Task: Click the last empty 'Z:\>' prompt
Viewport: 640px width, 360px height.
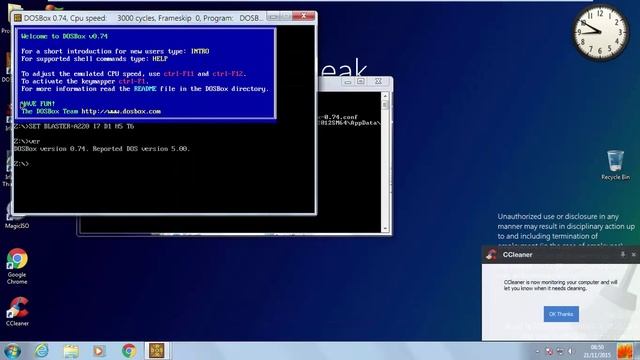Action: (x=21, y=164)
